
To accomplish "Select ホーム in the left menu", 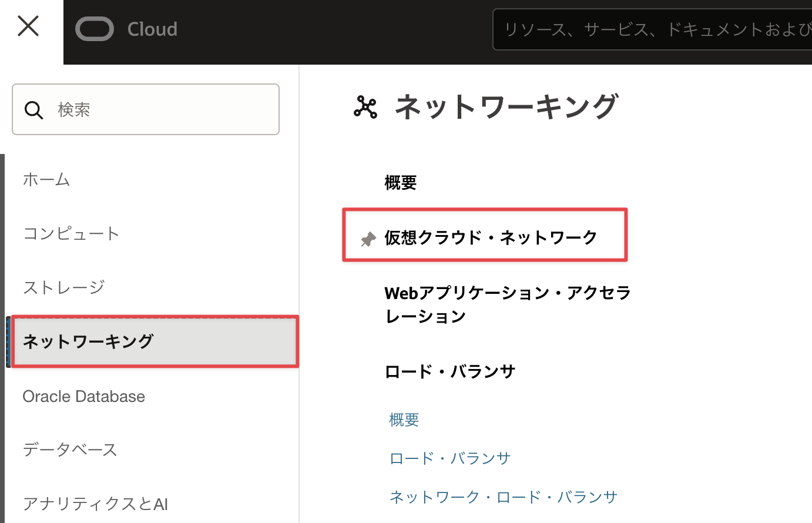I will click(x=46, y=180).
